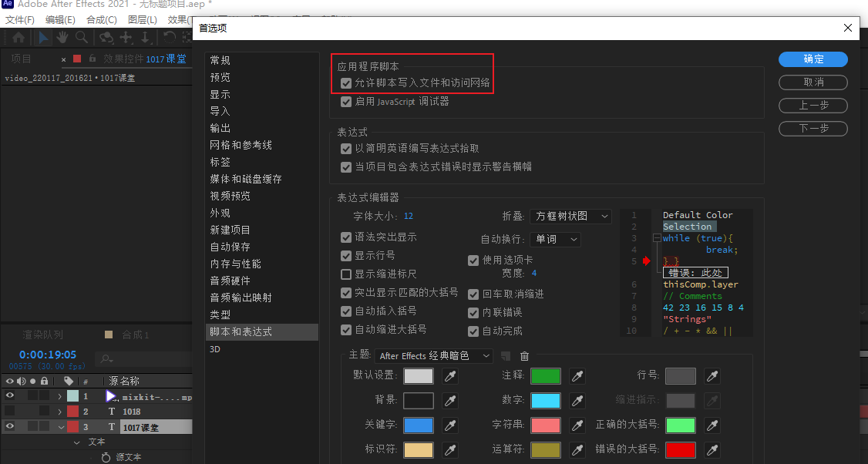The image size is (868, 464).
Task: Click the 注释 green color swatch
Action: tap(546, 376)
